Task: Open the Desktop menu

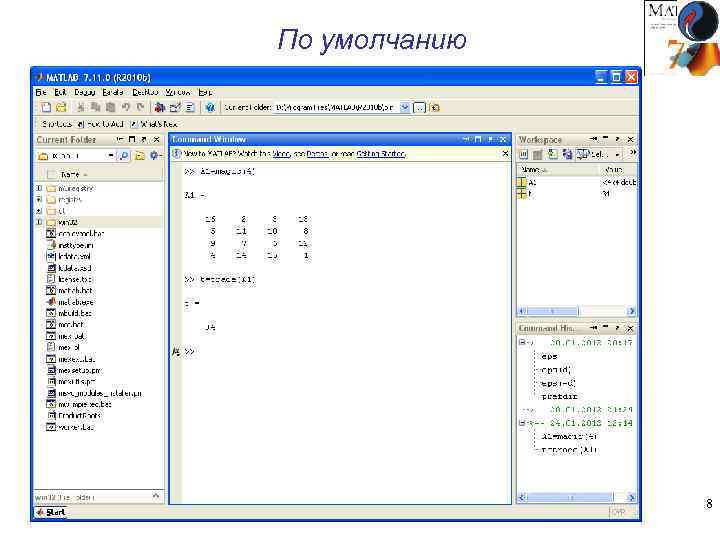Action: coord(145,92)
